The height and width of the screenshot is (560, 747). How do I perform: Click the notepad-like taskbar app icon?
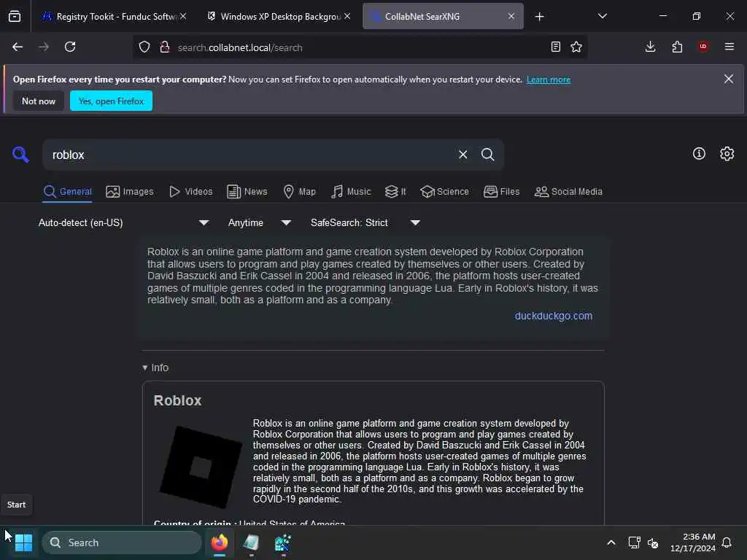point(251,542)
